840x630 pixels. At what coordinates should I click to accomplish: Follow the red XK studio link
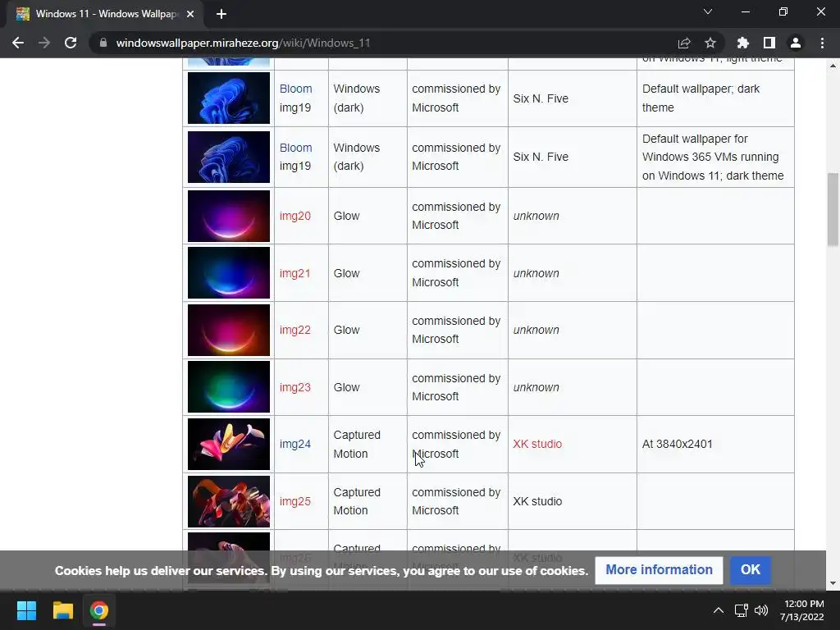pos(537,444)
